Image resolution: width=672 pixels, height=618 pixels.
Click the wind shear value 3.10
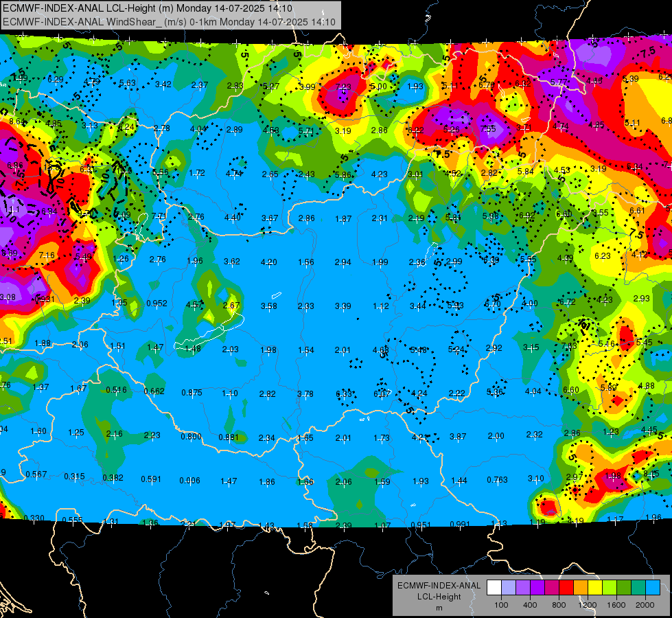535,479
